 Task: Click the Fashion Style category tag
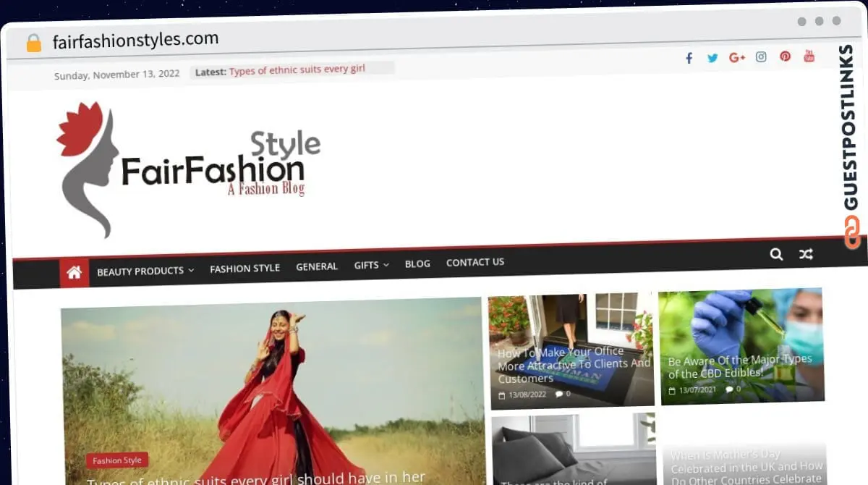(x=117, y=460)
